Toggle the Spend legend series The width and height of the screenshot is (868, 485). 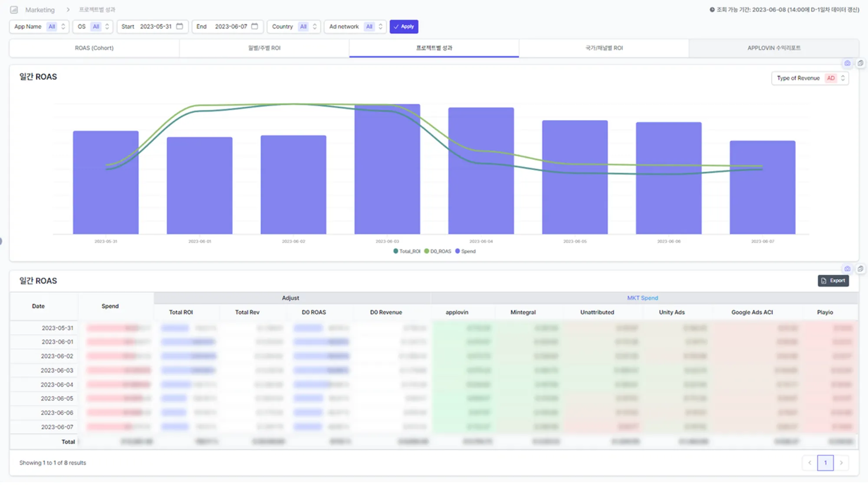465,251
